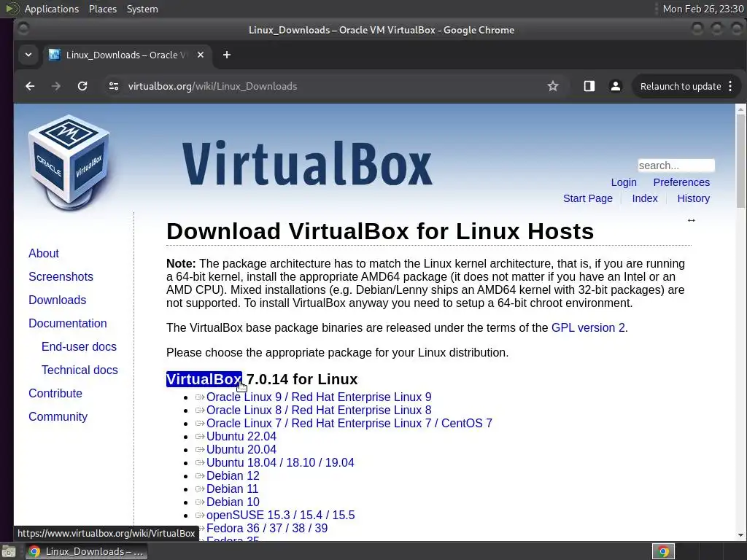Screen dimensions: 747x560
Task: Download Ubuntu 18.04 / 18.10 / 19.04 package
Action: [x=280, y=462]
